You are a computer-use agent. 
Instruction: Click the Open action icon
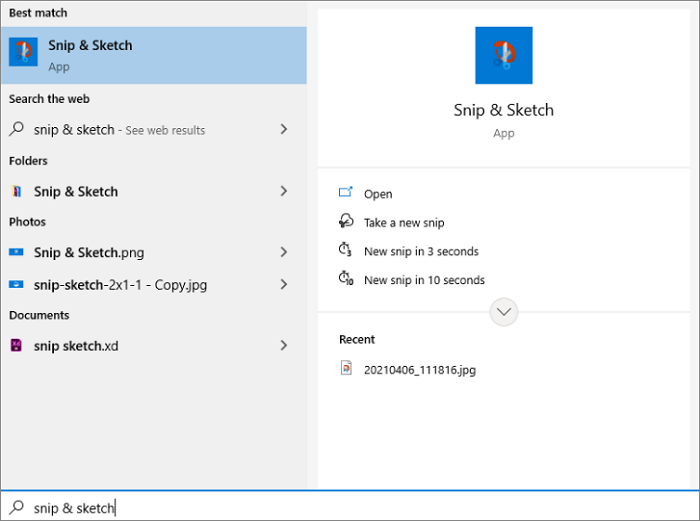[346, 193]
